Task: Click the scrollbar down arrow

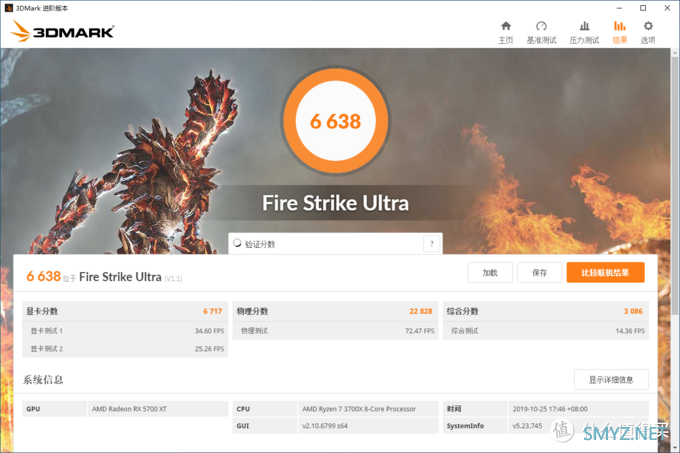Action: (x=675, y=448)
